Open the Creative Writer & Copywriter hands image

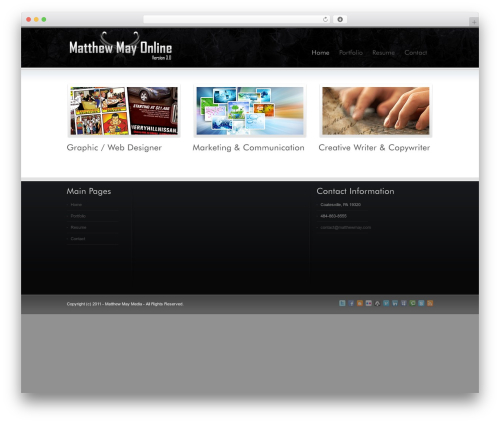point(376,111)
